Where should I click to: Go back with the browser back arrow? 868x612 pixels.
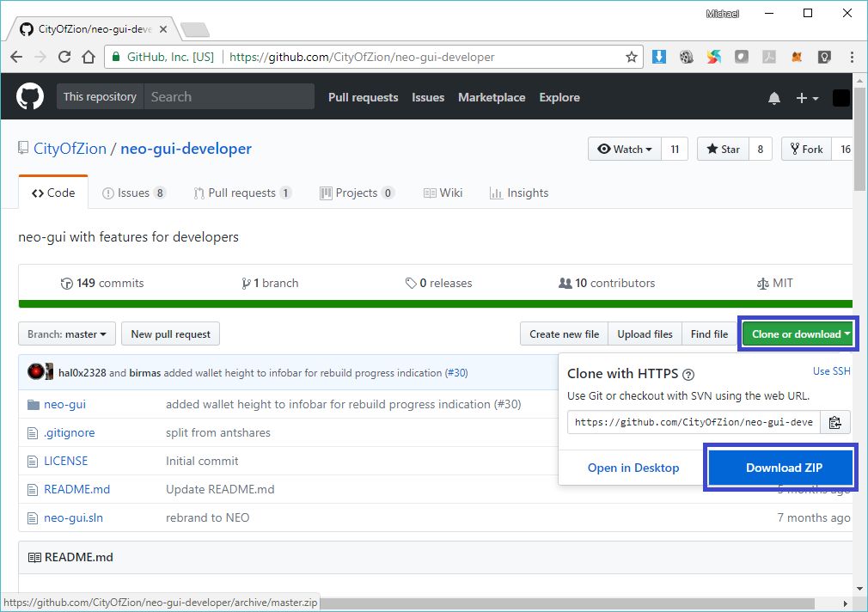(x=16, y=57)
